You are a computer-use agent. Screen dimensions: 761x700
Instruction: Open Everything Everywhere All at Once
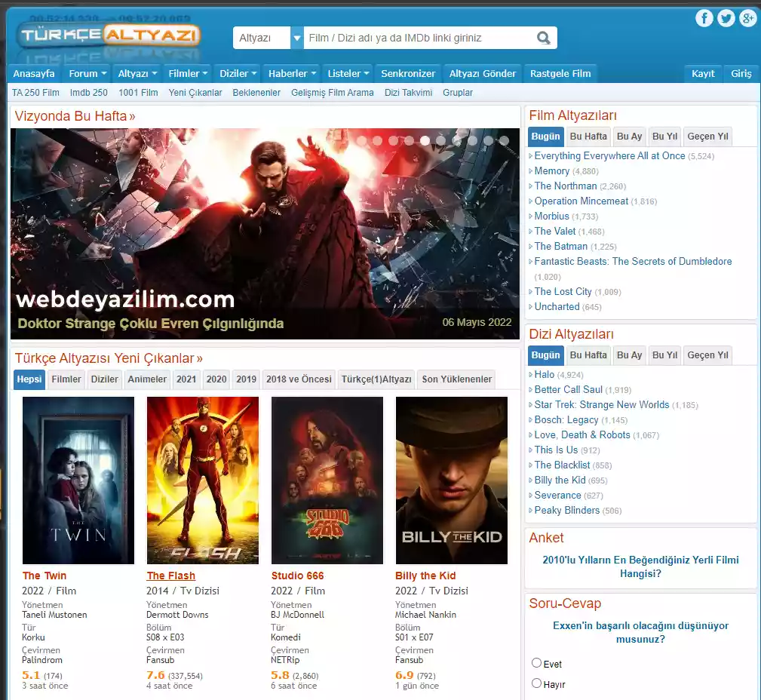point(609,156)
